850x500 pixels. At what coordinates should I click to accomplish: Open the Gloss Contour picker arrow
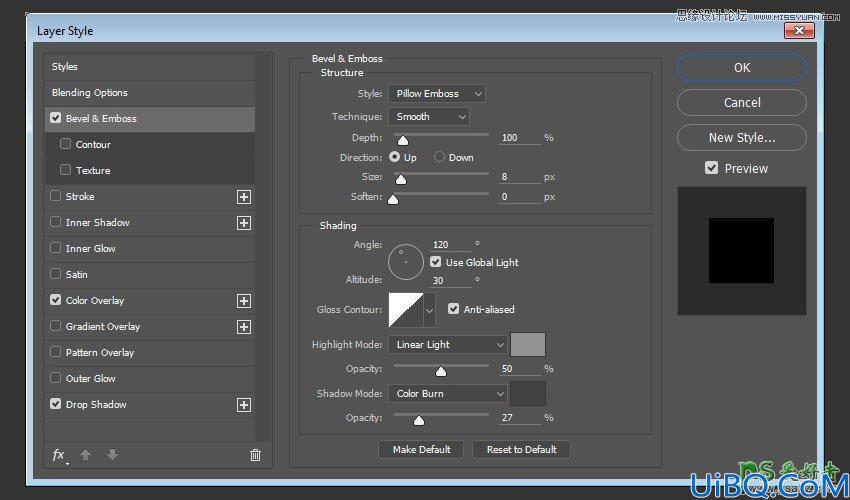point(429,310)
